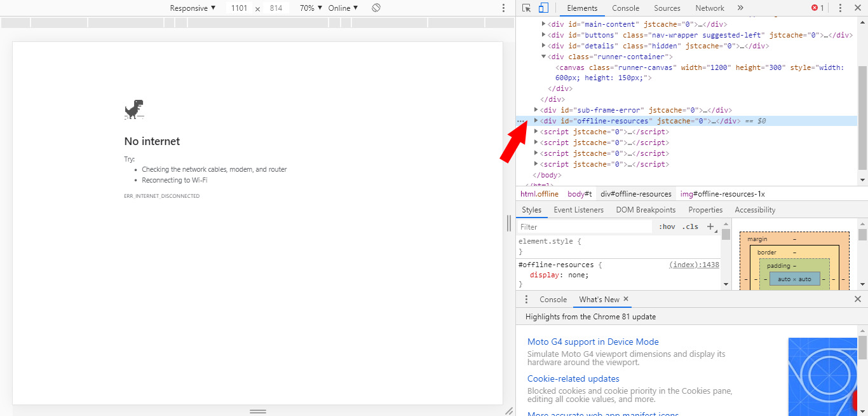Open the drawer three-dot menu

[x=526, y=300]
